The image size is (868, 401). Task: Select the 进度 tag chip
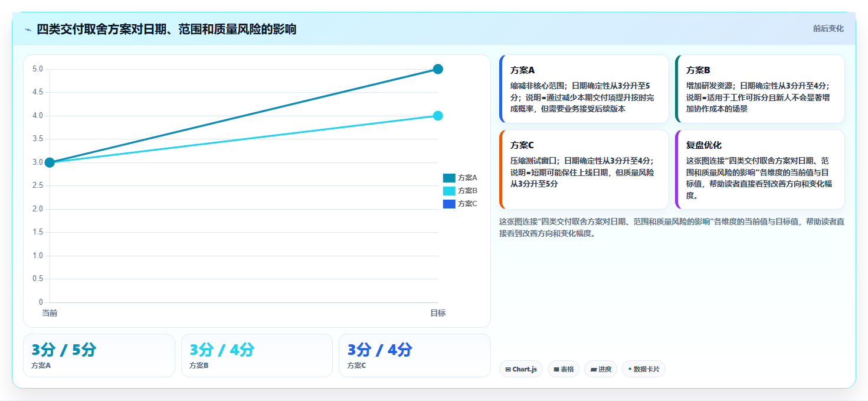coord(601,369)
